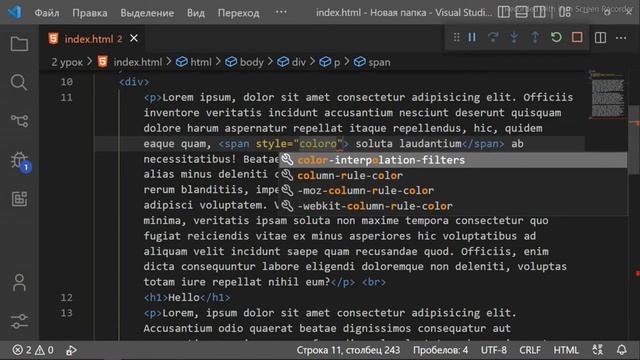Viewport: 640px width, 360px height.
Task: Pause the debug session
Action: [x=472, y=38]
